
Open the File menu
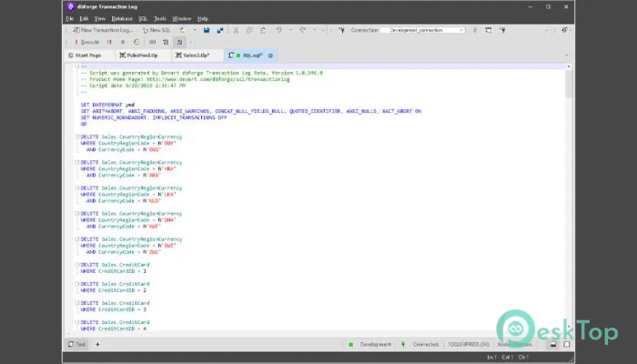(69, 19)
